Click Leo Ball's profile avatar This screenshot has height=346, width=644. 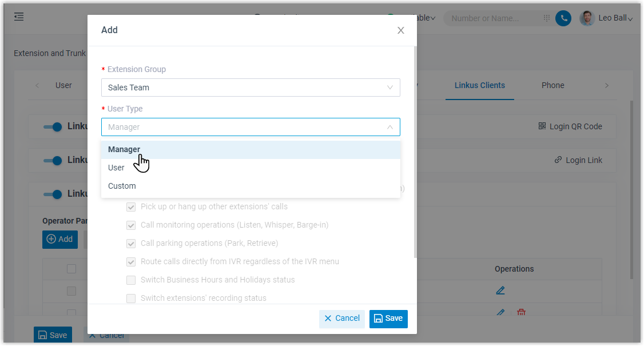pyautogui.click(x=587, y=18)
